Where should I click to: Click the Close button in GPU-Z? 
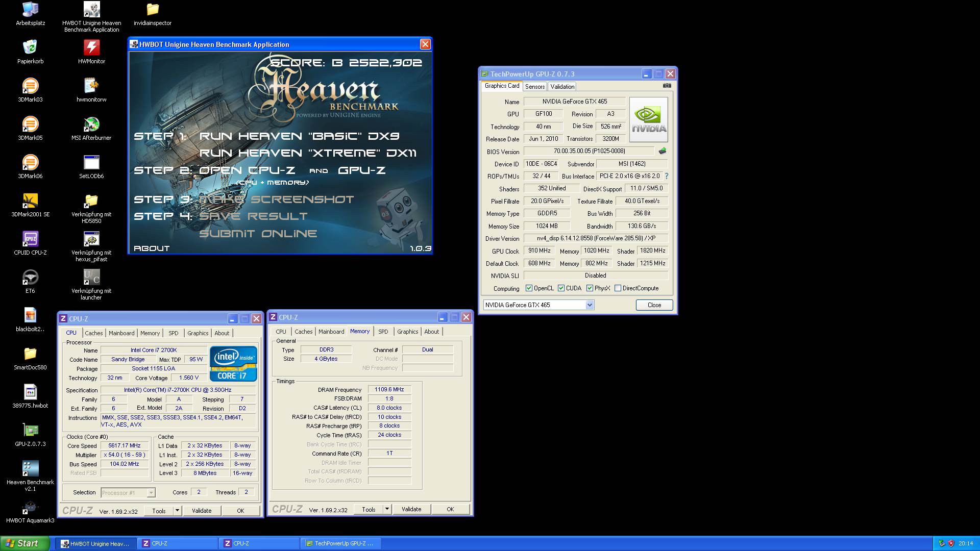[654, 305]
